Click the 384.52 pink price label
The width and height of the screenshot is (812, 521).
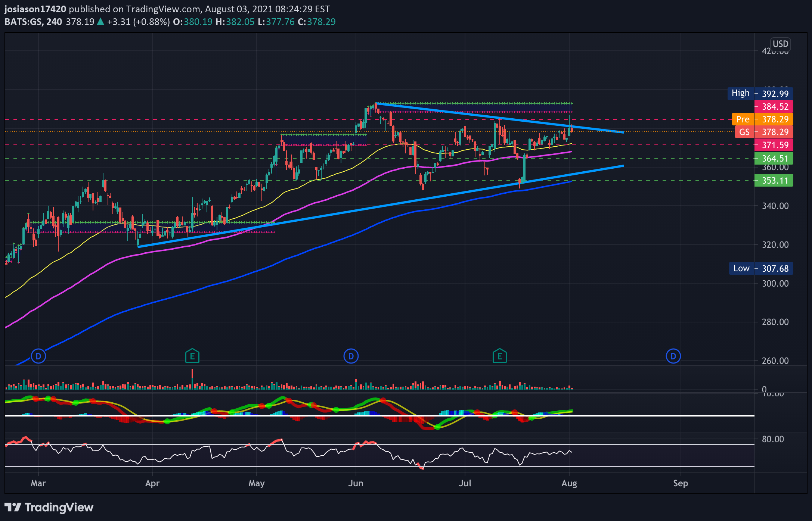point(774,106)
